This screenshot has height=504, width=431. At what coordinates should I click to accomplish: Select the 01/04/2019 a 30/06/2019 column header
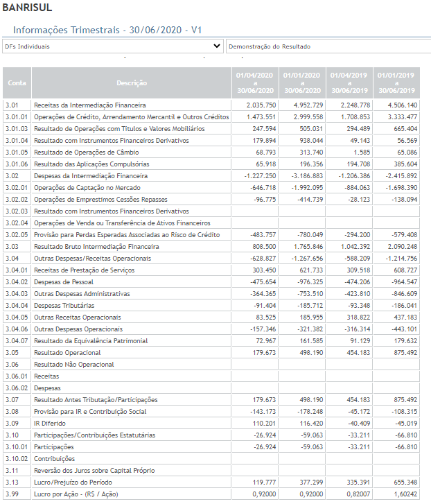point(349,83)
